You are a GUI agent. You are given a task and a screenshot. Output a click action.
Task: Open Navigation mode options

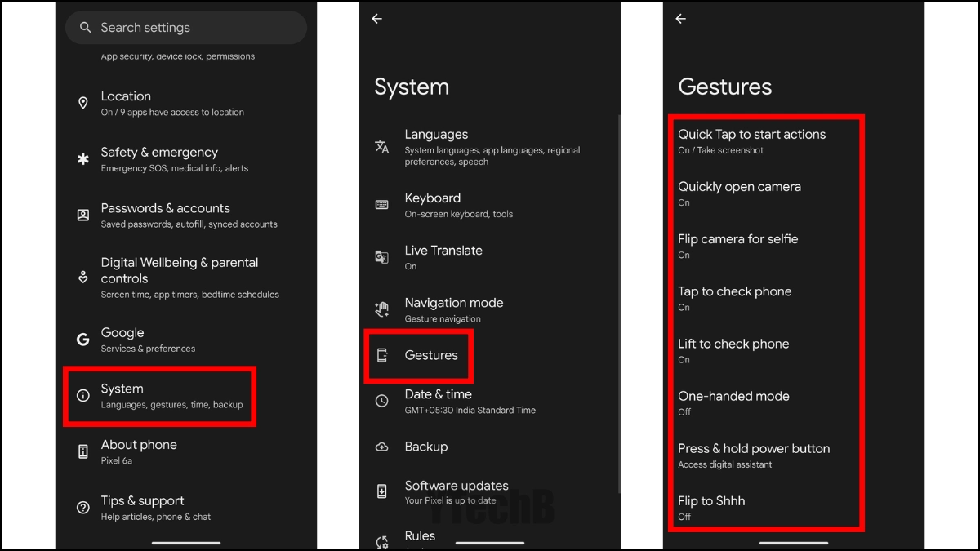[x=453, y=309]
